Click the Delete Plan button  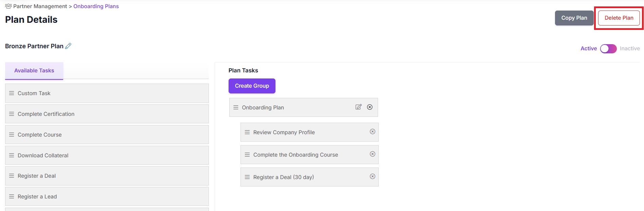[x=619, y=18]
